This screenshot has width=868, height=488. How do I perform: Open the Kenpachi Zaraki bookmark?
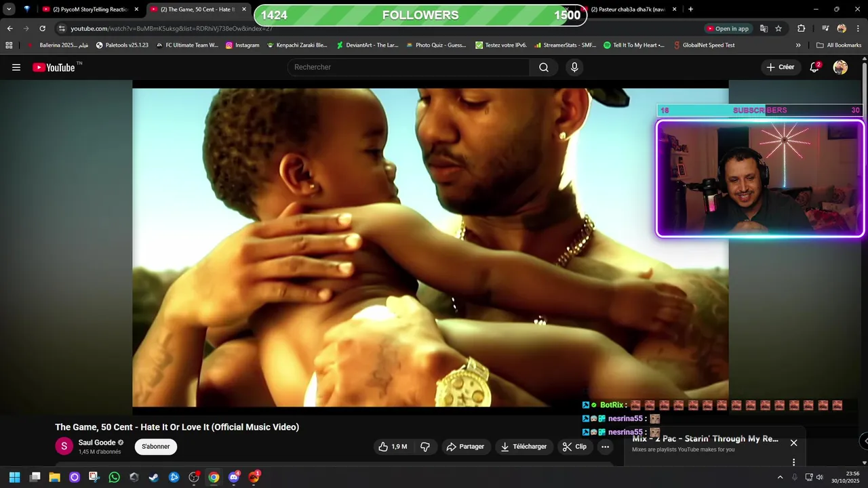pyautogui.click(x=297, y=45)
